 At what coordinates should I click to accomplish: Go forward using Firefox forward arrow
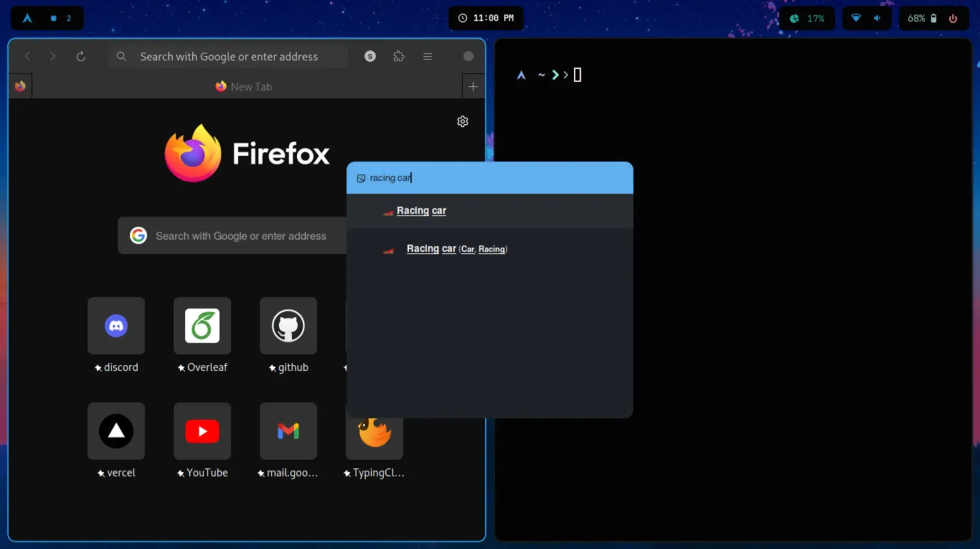(x=53, y=56)
